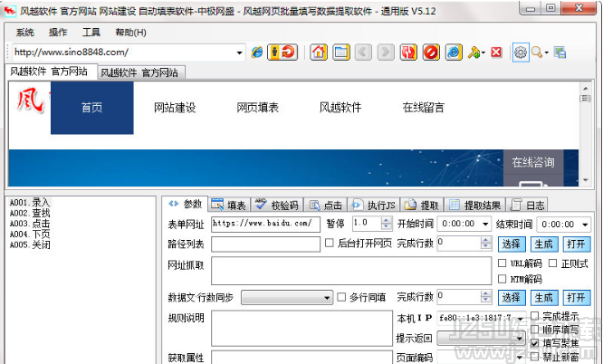This screenshot has height=364, width=603.
Task: Open the 本机IP dropdown
Action: [x=521, y=318]
